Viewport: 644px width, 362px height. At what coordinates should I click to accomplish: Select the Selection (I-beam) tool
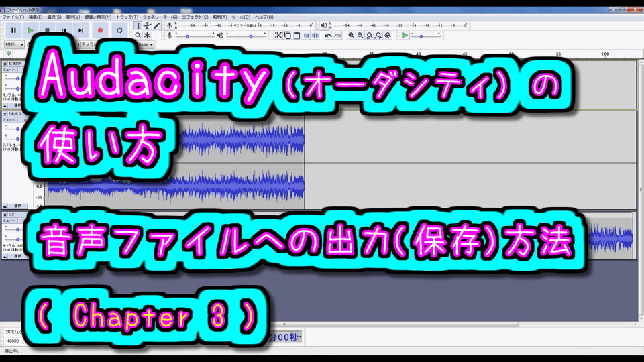(138, 26)
